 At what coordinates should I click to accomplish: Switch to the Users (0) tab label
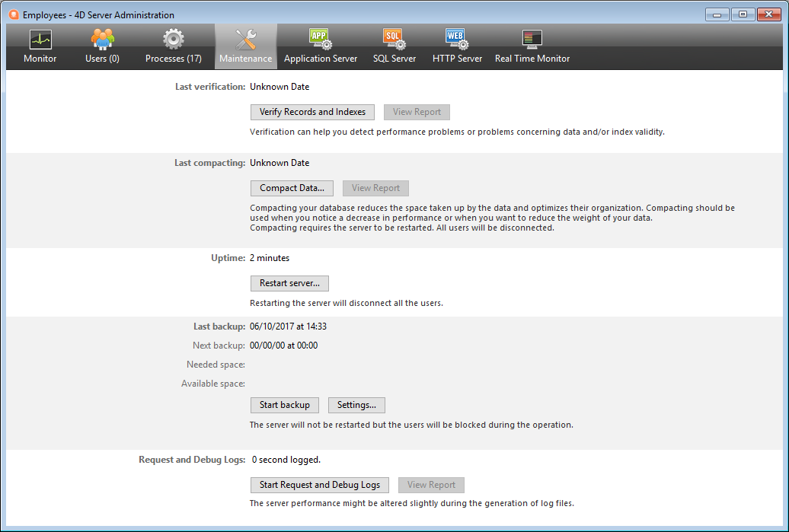(x=102, y=59)
